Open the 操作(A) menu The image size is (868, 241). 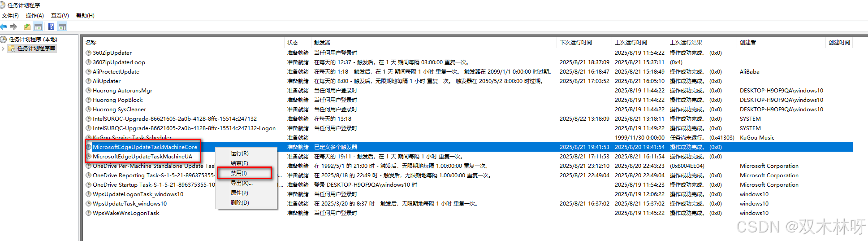pyautogui.click(x=35, y=15)
